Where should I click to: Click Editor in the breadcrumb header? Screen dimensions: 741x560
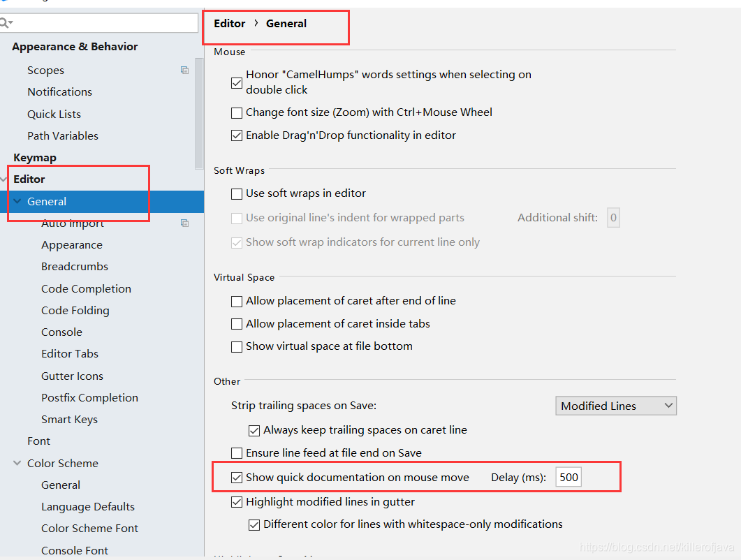(229, 23)
